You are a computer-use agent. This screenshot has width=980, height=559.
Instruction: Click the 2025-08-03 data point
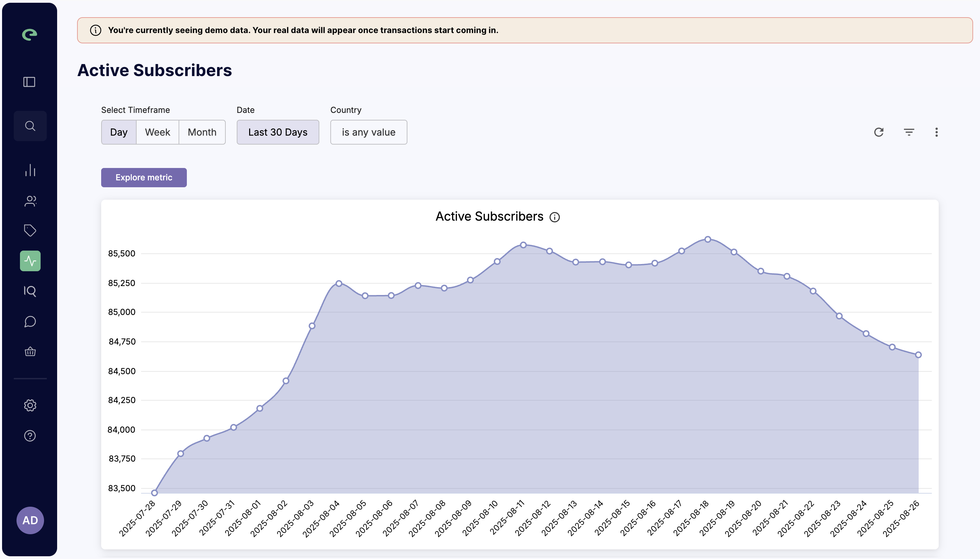(312, 326)
